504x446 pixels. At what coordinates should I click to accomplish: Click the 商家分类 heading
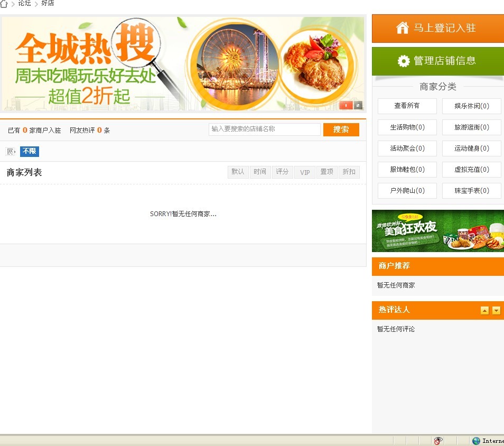[x=438, y=87]
